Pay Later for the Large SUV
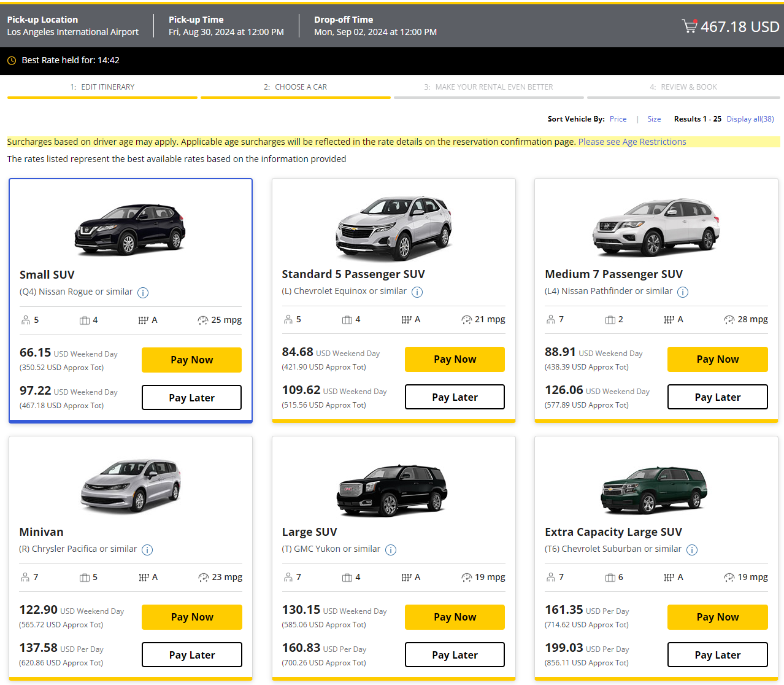This screenshot has height=685, width=784. 455,655
